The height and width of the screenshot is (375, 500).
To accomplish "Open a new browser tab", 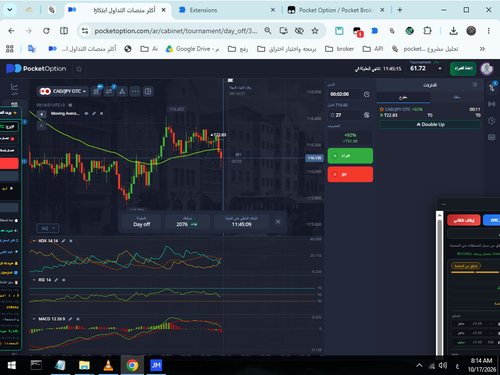I will click(x=400, y=10).
